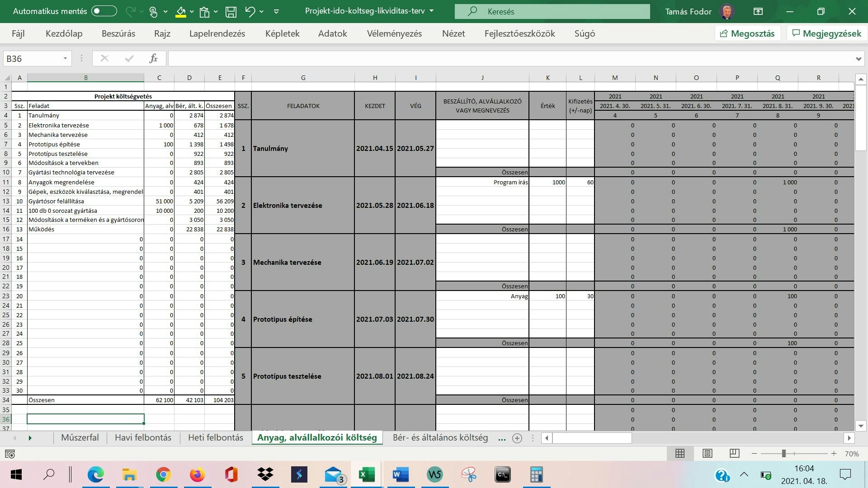Click the zoom slider handle
This screenshot has height=488, width=868.
pyautogui.click(x=784, y=454)
